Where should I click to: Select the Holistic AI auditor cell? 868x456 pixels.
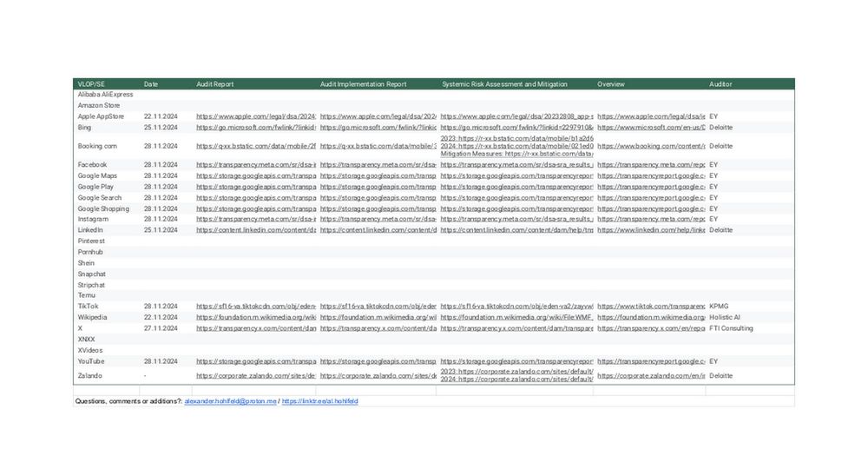pyautogui.click(x=725, y=318)
